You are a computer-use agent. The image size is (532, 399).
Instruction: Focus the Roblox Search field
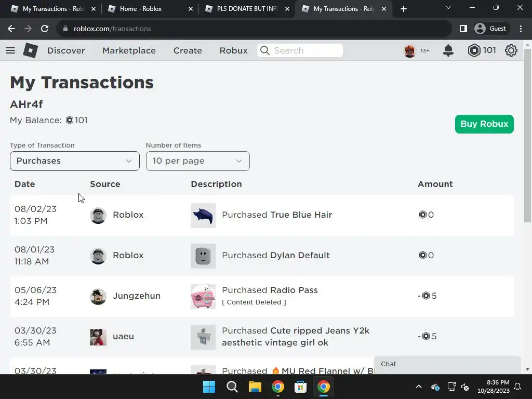point(300,50)
